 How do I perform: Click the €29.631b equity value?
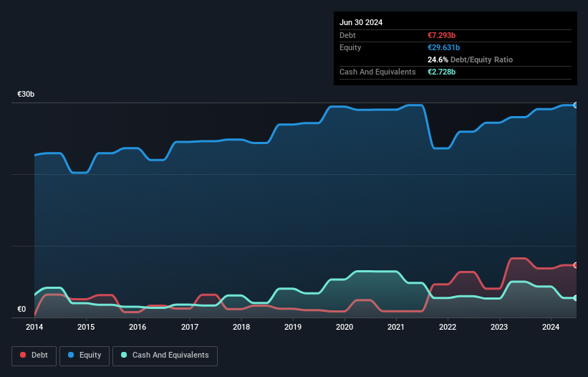click(443, 47)
